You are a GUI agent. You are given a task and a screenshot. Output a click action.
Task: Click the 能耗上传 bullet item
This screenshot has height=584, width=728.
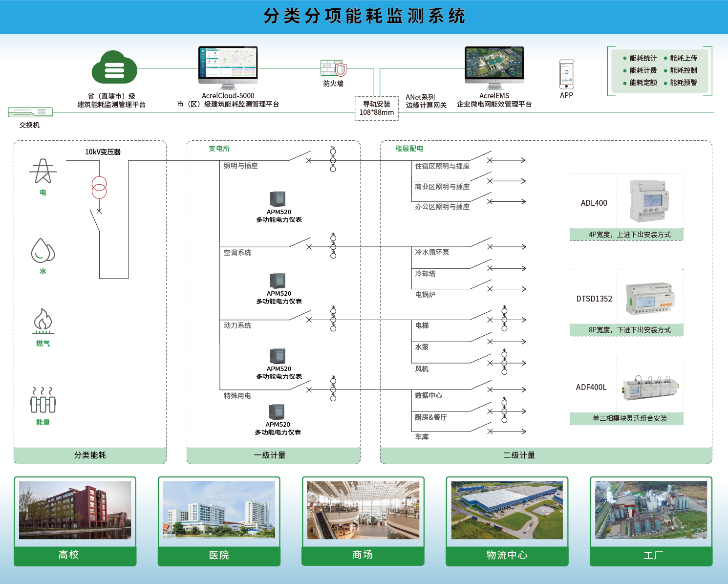pos(681,58)
